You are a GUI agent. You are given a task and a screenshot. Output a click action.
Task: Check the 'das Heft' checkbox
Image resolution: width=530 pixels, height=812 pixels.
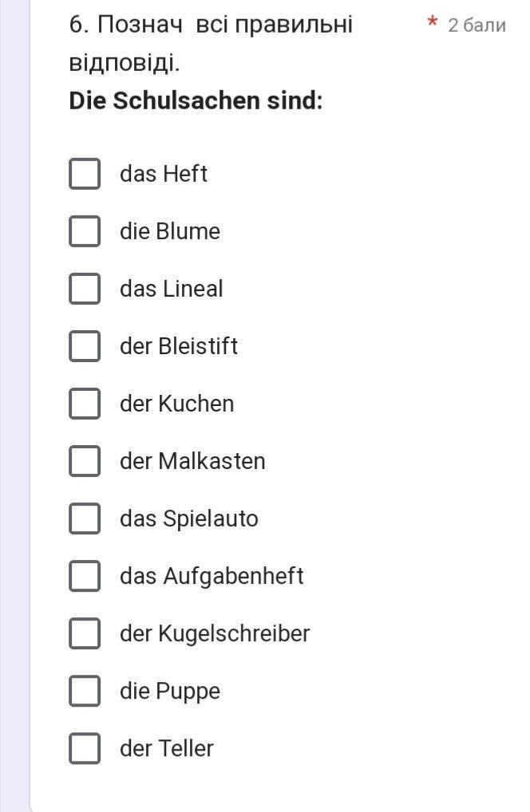[85, 174]
